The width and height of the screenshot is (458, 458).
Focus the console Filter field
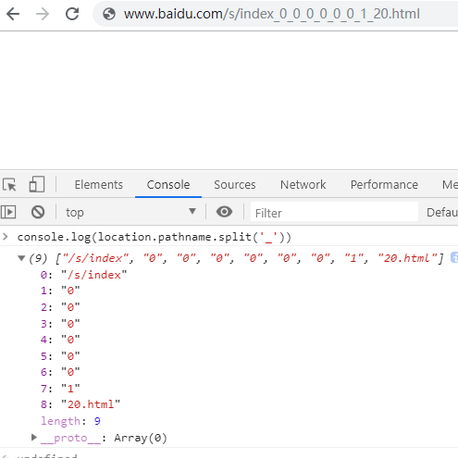click(x=334, y=213)
